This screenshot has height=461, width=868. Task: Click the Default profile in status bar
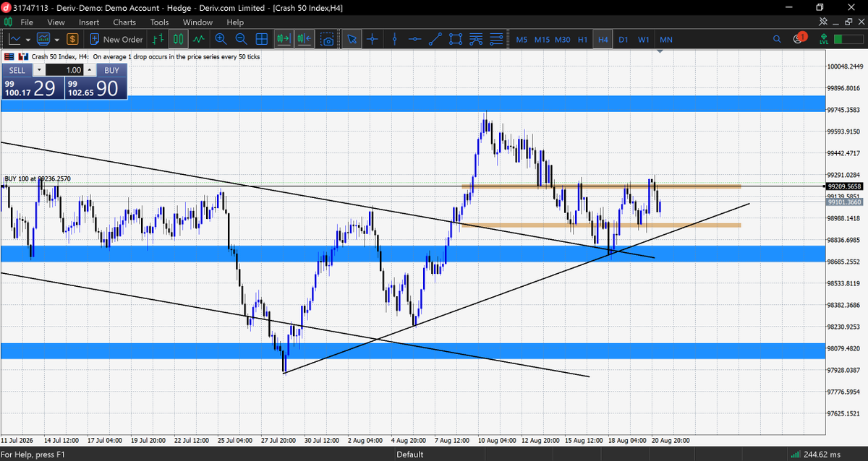[x=409, y=454]
